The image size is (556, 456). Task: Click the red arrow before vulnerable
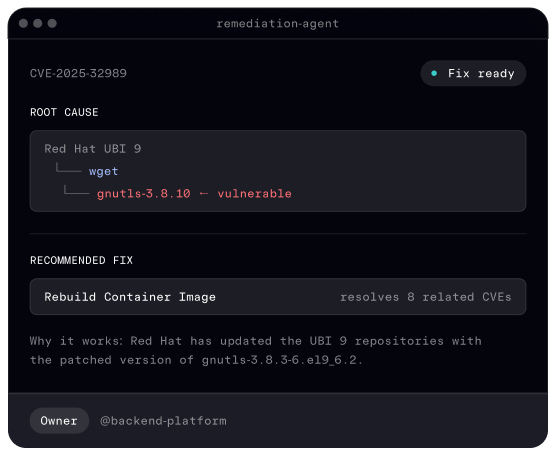point(204,194)
